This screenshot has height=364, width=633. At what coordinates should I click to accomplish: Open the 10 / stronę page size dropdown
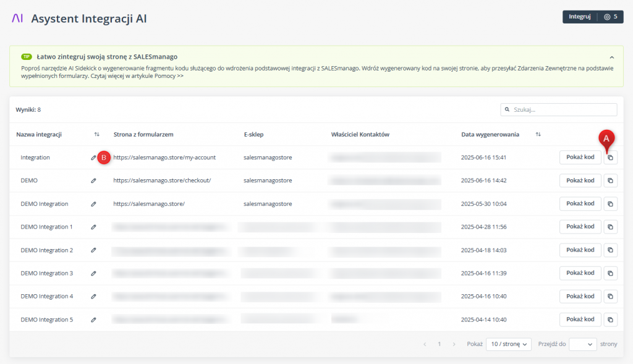click(x=509, y=344)
